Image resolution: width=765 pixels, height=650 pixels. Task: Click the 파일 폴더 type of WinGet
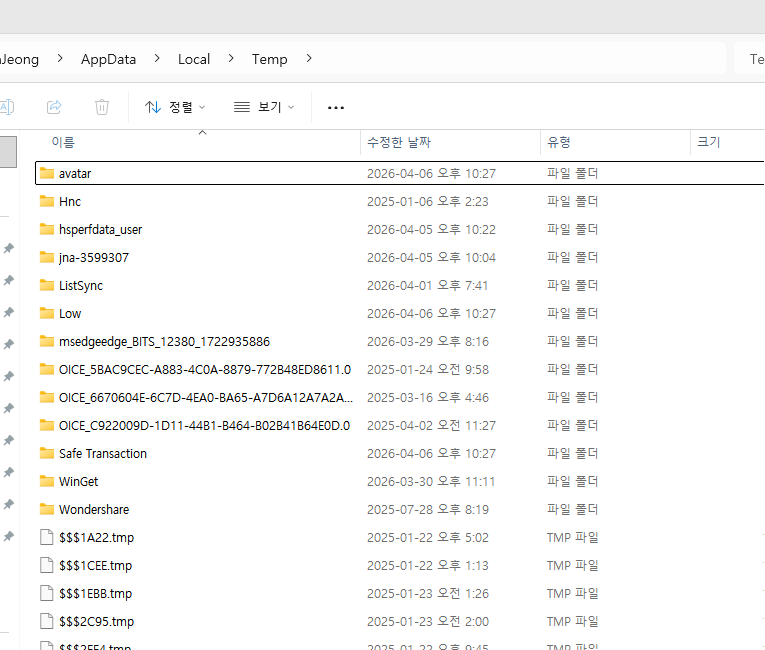click(572, 482)
